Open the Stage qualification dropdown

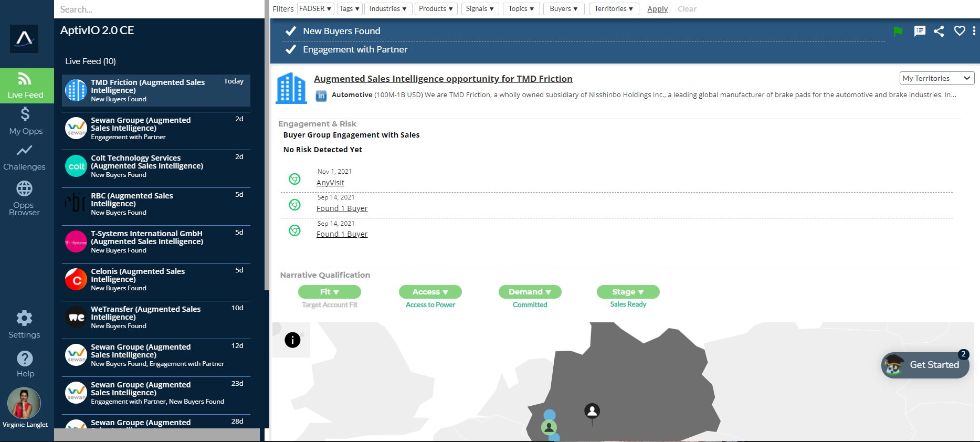tap(628, 292)
